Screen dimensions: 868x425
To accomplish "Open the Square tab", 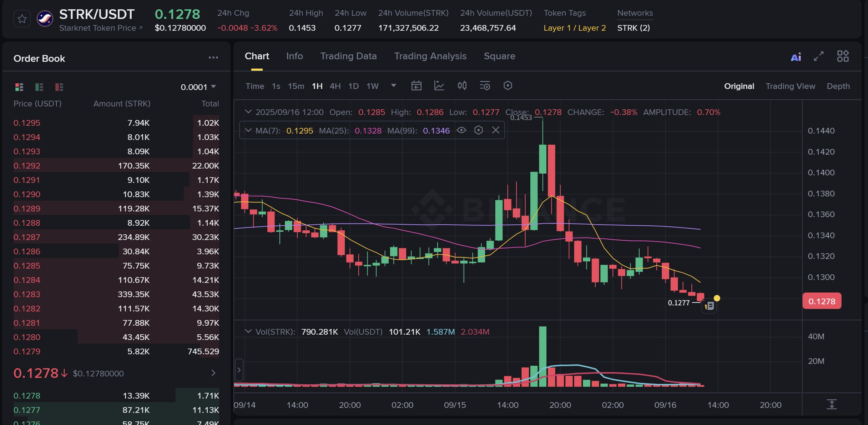I will tap(499, 56).
